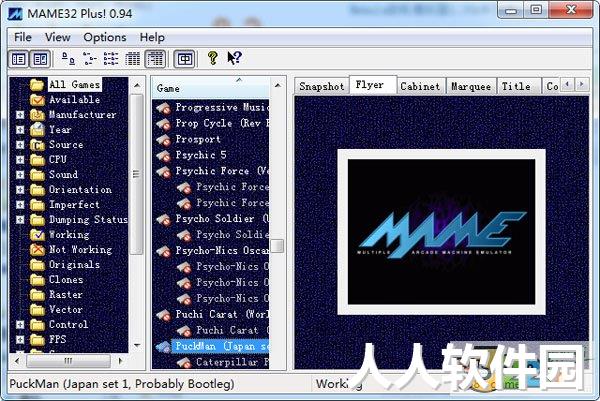The width and height of the screenshot is (600, 401).
Task: Switch to the Cabinet tab
Action: pos(420,86)
